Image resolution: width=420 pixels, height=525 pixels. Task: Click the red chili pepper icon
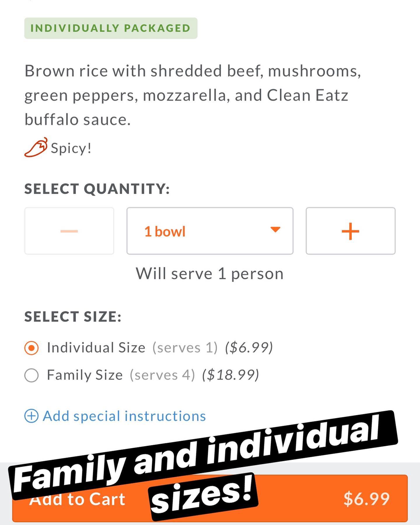pos(36,147)
